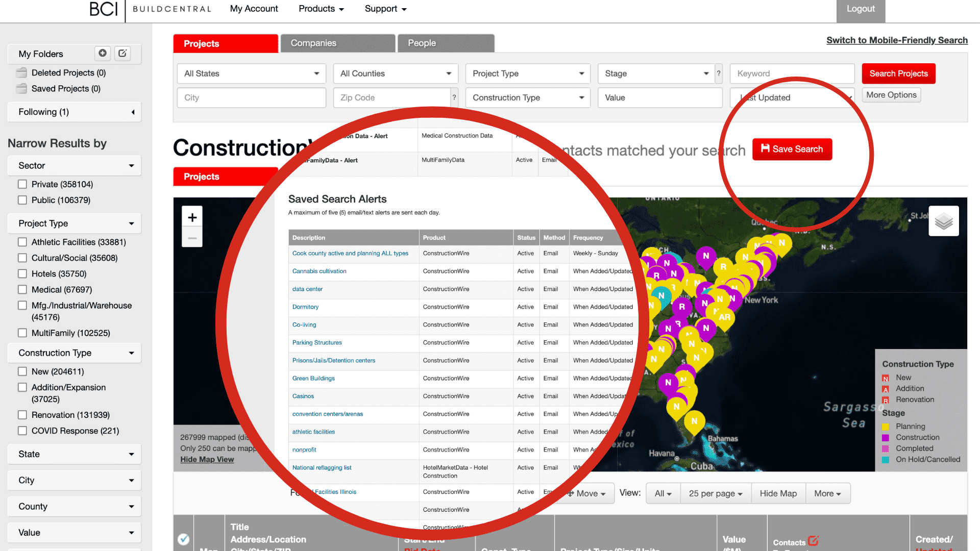Click the BCI logo

(104, 9)
